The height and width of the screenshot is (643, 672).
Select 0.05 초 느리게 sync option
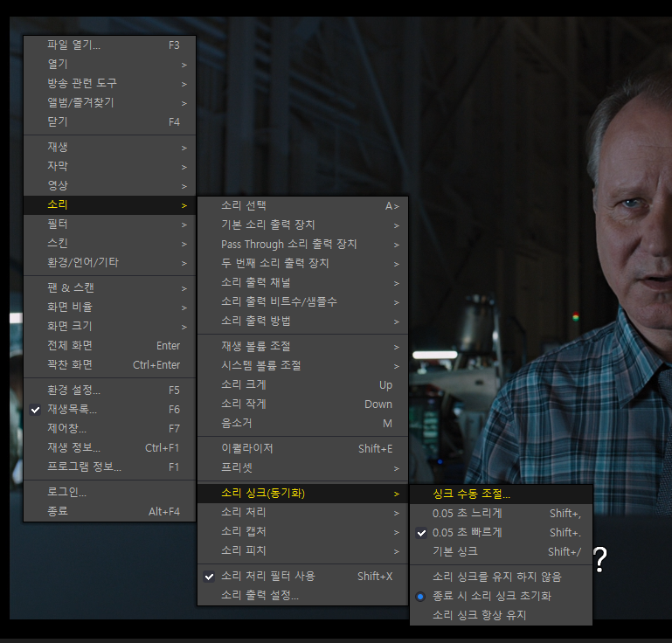tap(501, 513)
